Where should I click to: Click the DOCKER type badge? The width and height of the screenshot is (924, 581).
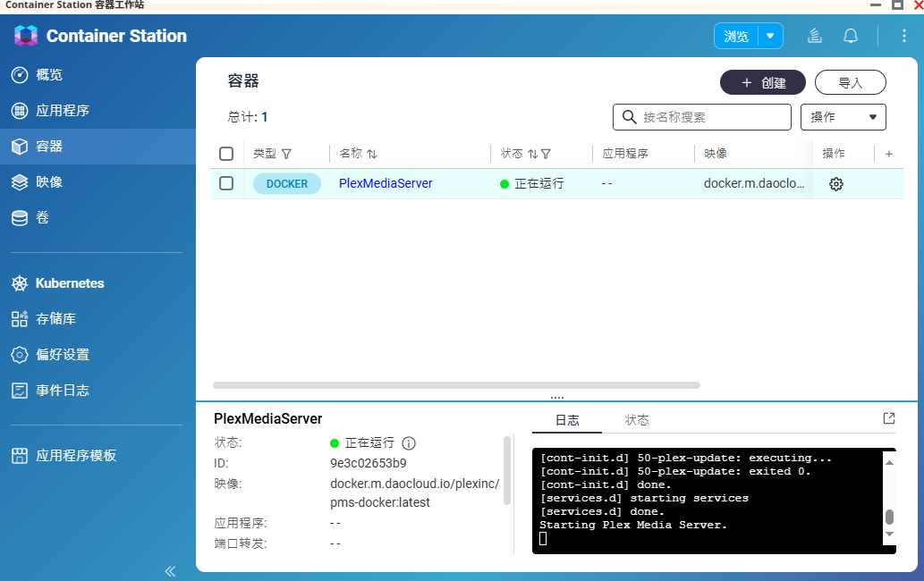click(287, 183)
